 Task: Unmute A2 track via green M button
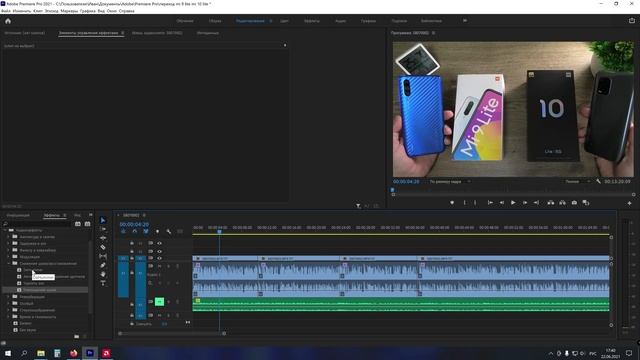click(159, 302)
